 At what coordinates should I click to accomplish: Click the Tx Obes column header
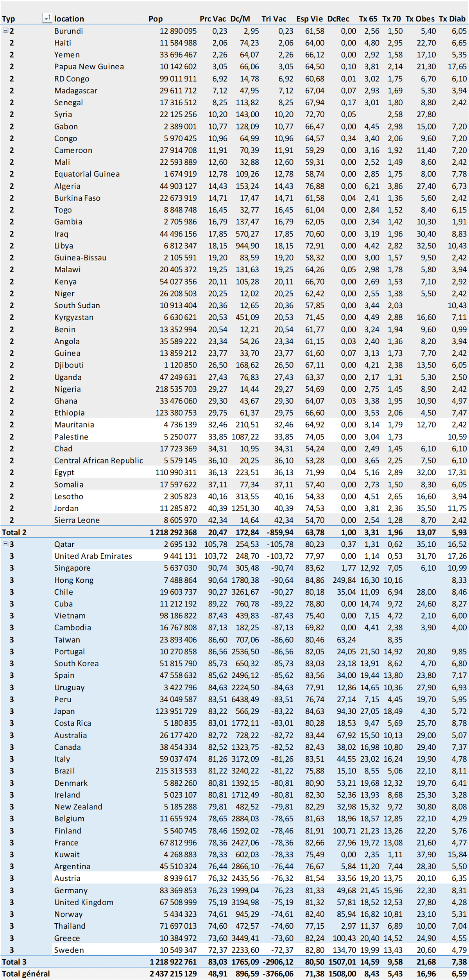pos(420,19)
